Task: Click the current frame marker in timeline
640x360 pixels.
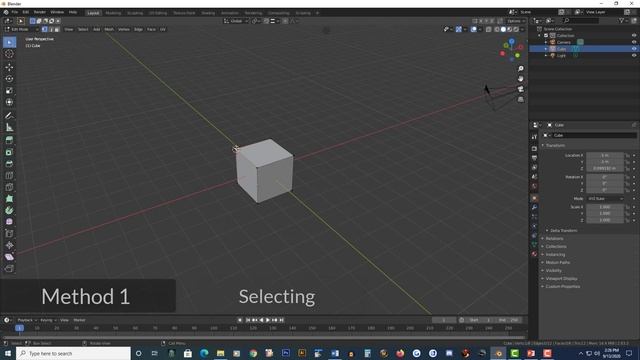Action: tap(19, 328)
